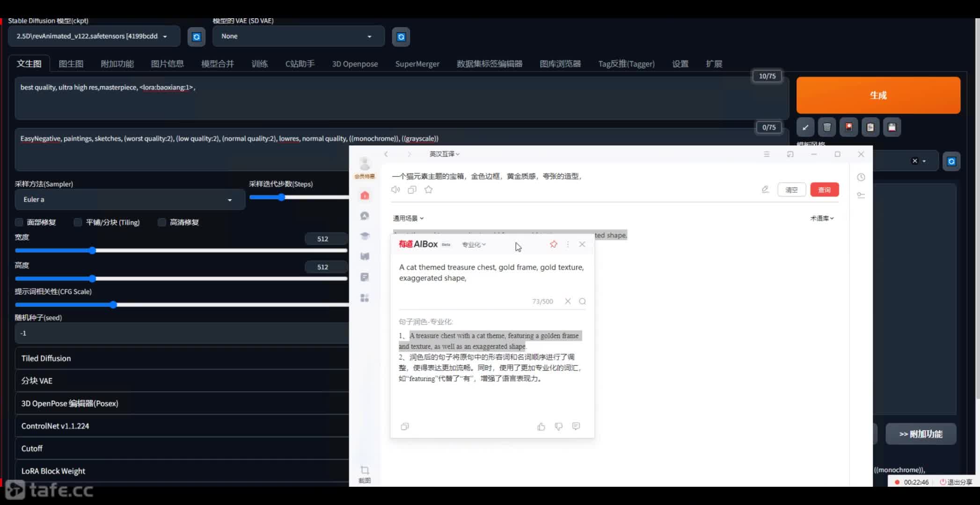Adjust the 高度 height slider
Image resolution: width=980 pixels, height=505 pixels.
[181, 279]
